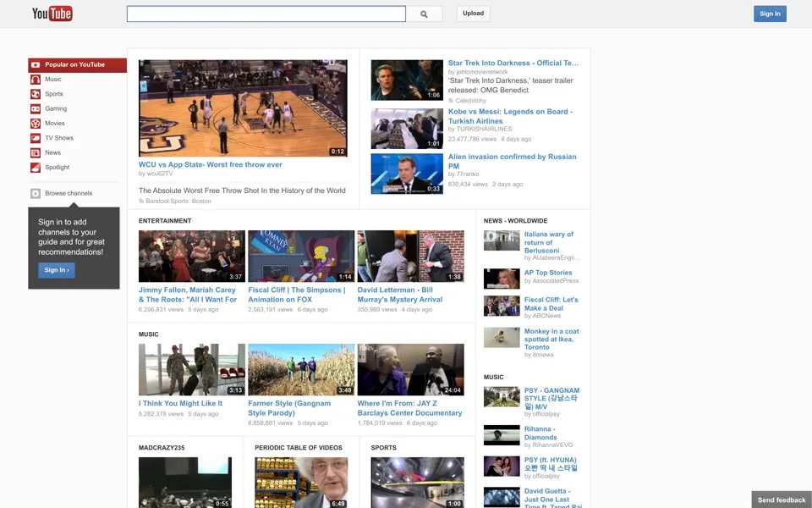Click the MADCRAZY235 channel heading

[162, 448]
